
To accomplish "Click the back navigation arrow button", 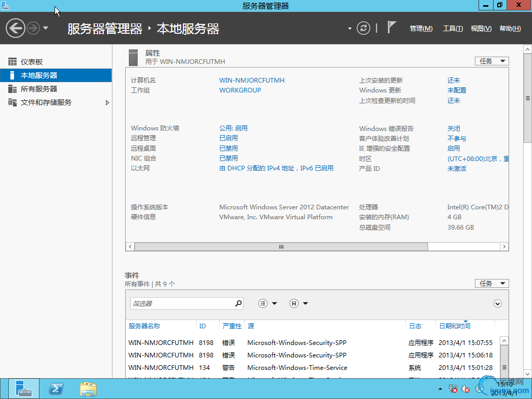I will [15, 28].
